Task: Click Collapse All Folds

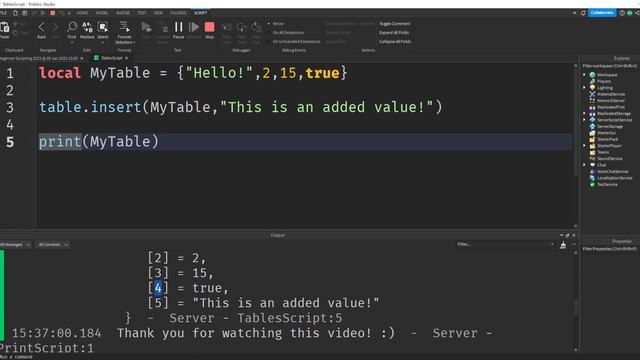Action: tap(395, 42)
